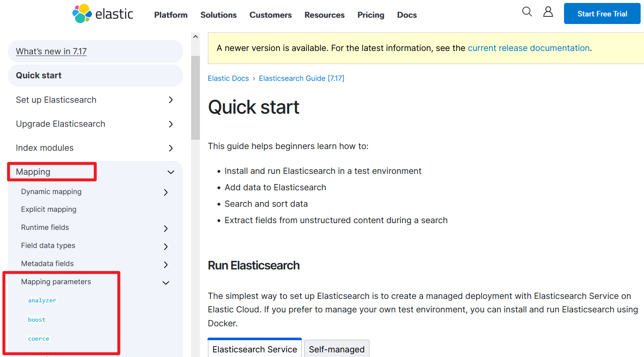Screen dimensions: 644x357
Task: Open the boost parameter link
Action: pyautogui.click(x=37, y=320)
